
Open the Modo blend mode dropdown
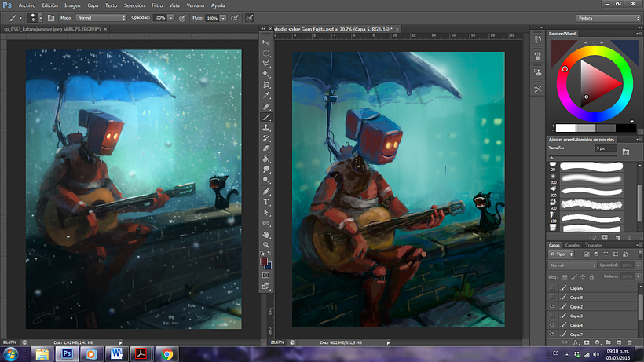[x=101, y=18]
